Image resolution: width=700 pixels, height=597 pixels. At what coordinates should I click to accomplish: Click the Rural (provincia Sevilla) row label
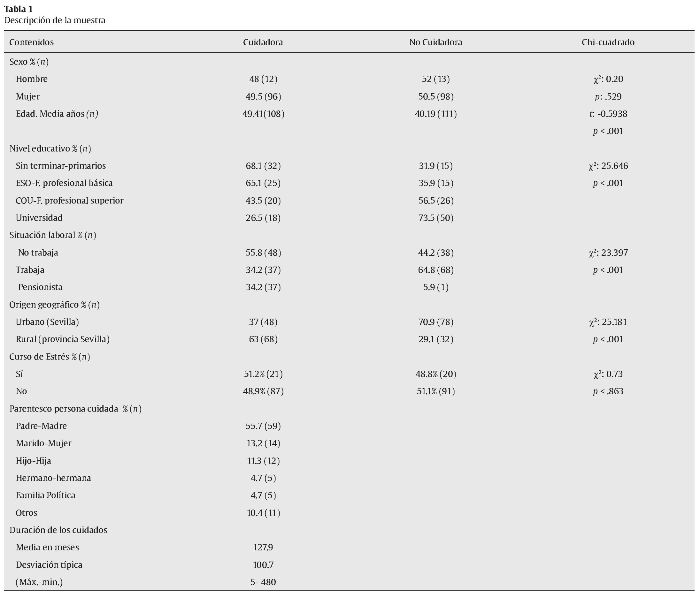[x=63, y=339]
